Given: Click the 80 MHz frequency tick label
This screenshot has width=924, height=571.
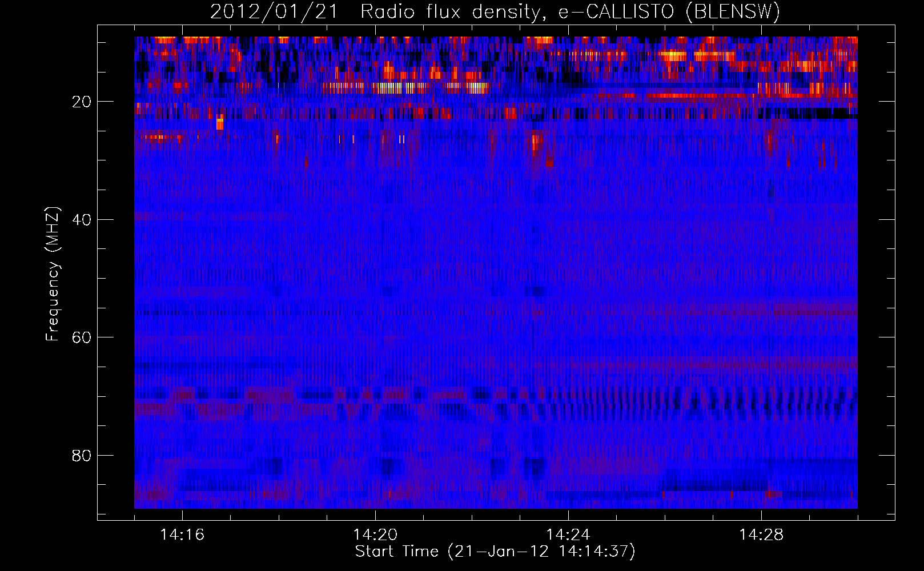Looking at the screenshot, I should pos(82,456).
